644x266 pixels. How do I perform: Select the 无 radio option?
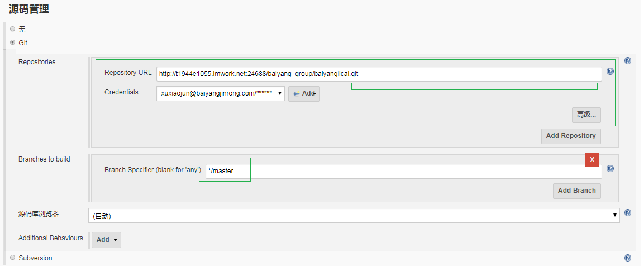pos(13,29)
